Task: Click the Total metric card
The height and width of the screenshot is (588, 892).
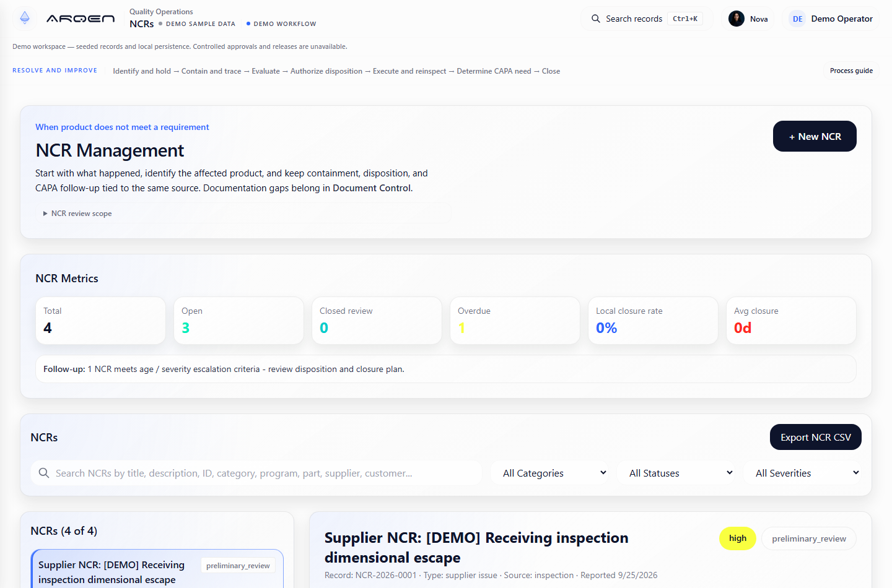Action: 100,321
